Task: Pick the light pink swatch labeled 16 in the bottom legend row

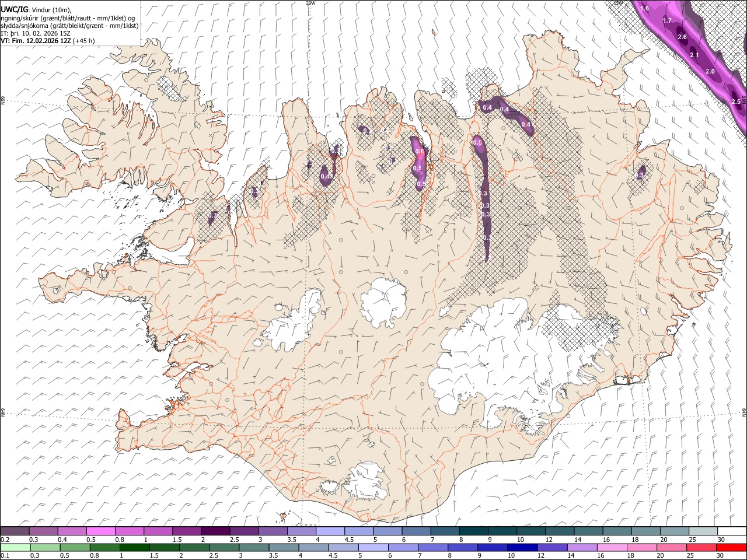Action: click(611, 547)
